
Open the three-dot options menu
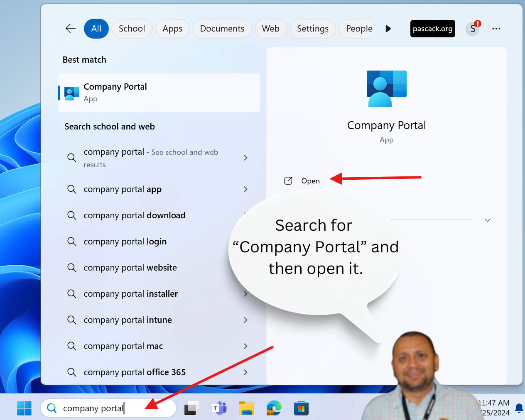496,29
